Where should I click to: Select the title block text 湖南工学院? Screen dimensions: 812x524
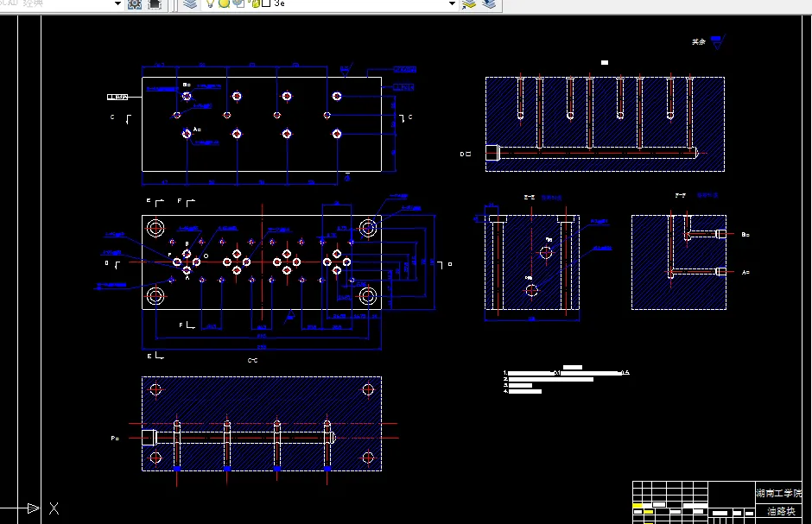pyautogui.click(x=778, y=493)
